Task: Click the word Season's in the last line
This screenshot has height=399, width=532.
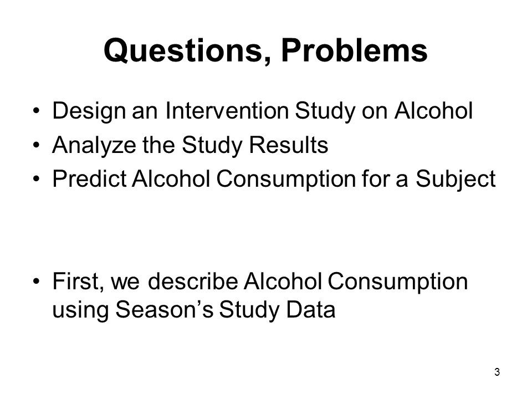Action: pos(165,309)
